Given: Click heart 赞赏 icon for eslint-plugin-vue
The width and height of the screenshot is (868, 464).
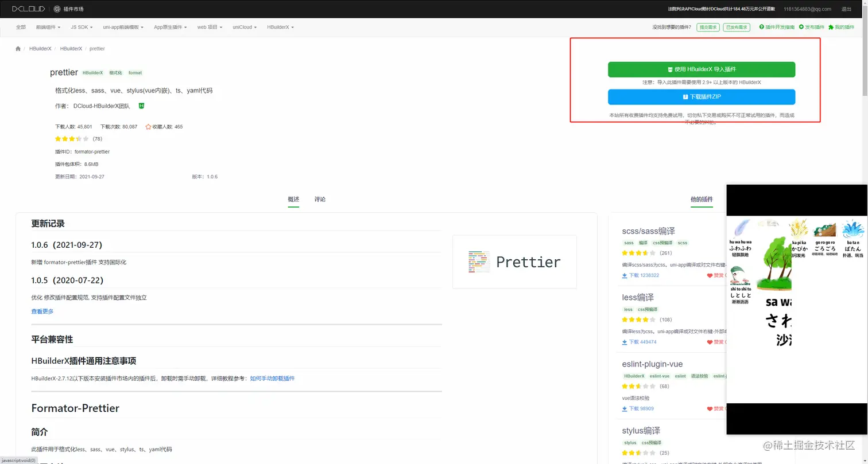Looking at the screenshot, I should tap(710, 408).
